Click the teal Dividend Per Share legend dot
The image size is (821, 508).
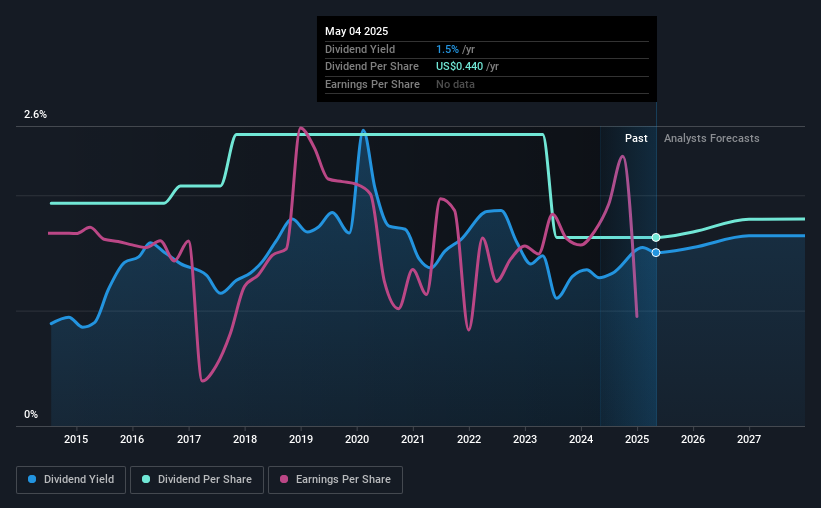pos(146,479)
